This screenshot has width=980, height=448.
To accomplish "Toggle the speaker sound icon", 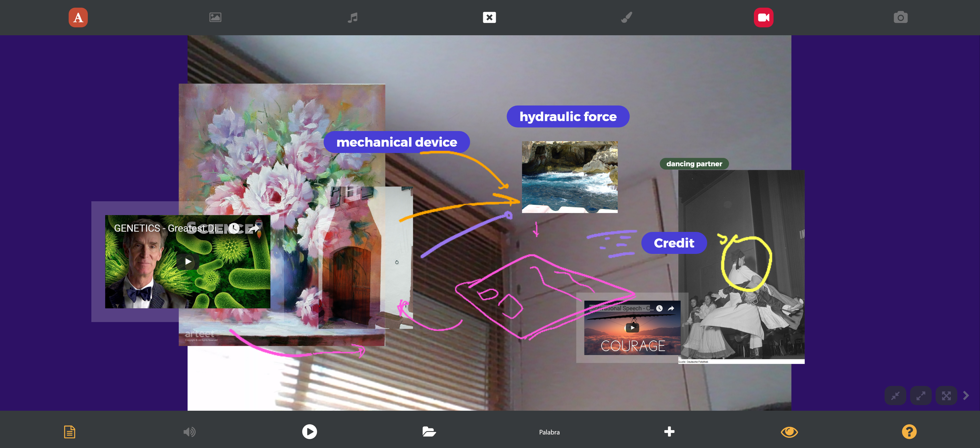I will [189, 432].
